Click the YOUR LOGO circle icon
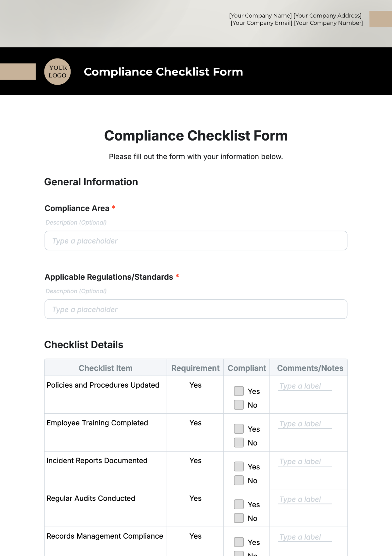Screen dimensions: 392x556 coord(57,72)
